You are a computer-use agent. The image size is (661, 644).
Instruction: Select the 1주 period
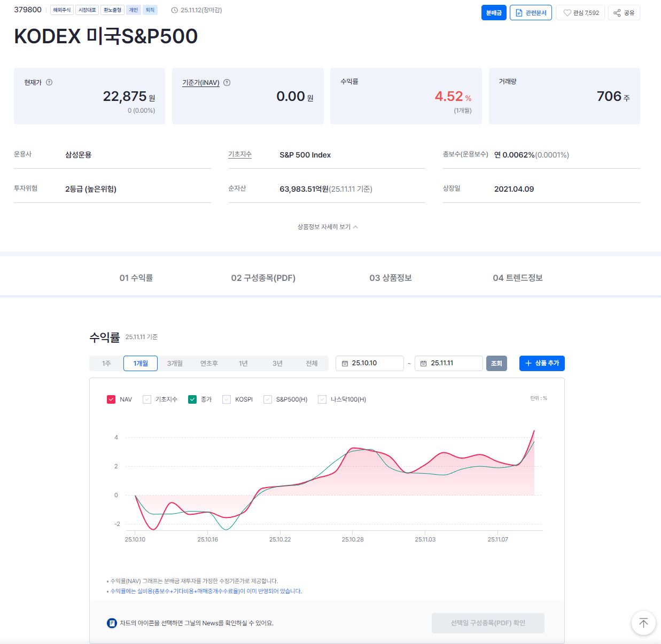tap(106, 363)
